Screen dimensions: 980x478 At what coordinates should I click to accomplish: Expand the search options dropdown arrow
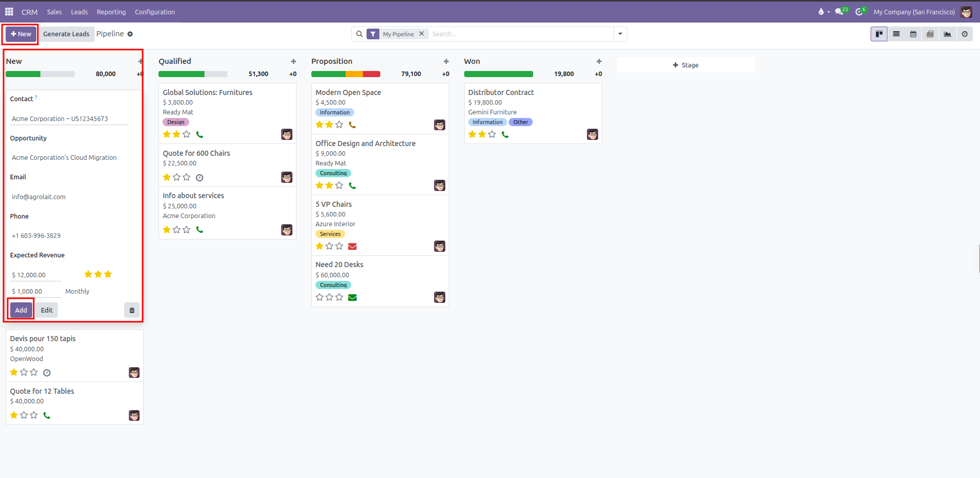coord(620,34)
